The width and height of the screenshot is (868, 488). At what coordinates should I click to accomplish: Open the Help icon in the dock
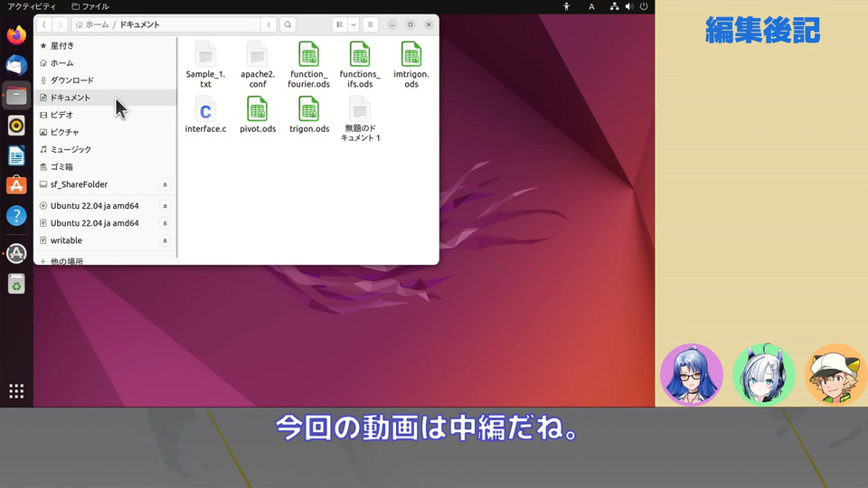point(16,216)
